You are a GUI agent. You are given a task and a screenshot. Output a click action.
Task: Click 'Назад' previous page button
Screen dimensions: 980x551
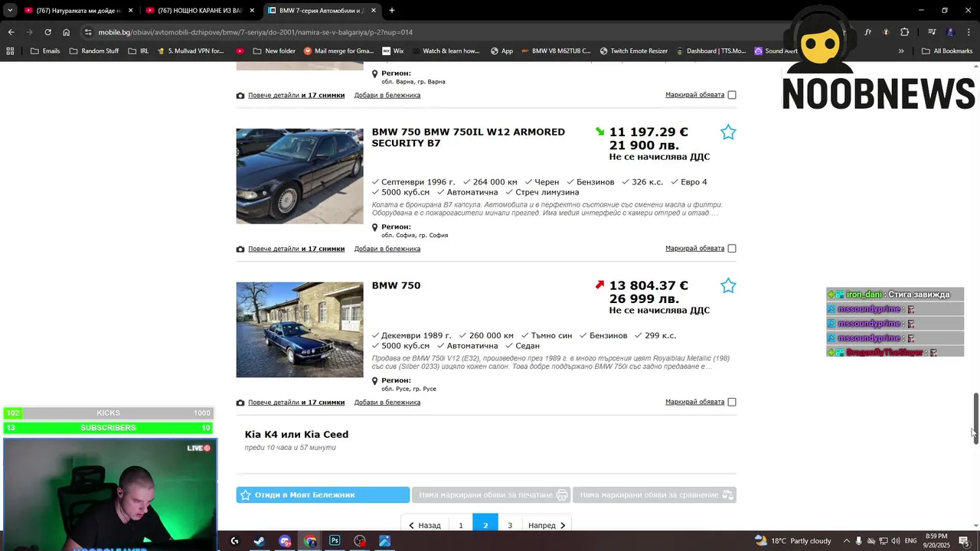coord(425,525)
